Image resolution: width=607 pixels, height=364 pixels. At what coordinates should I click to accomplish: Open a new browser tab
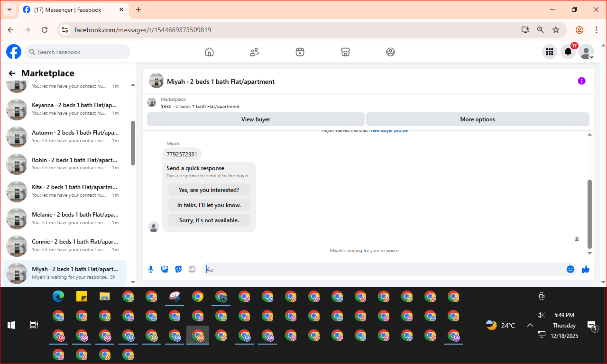pos(138,9)
